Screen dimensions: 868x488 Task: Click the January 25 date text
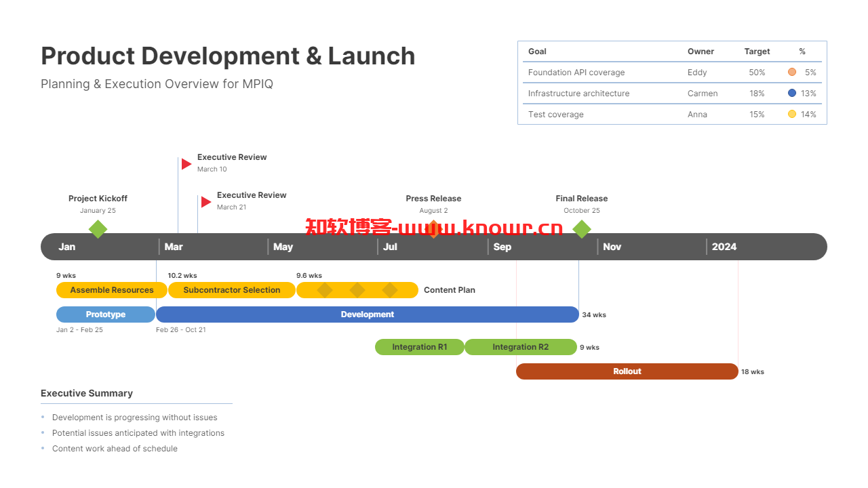[98, 211]
